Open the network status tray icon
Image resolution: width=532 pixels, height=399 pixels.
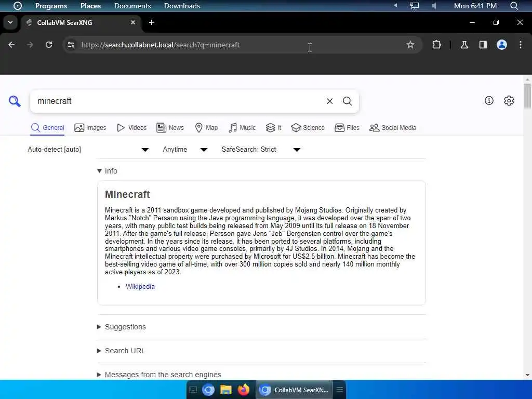click(x=414, y=6)
